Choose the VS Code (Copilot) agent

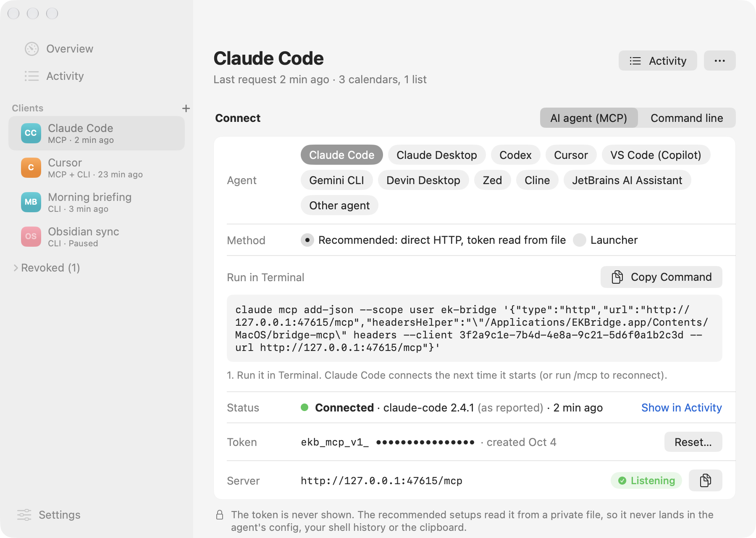pos(656,155)
